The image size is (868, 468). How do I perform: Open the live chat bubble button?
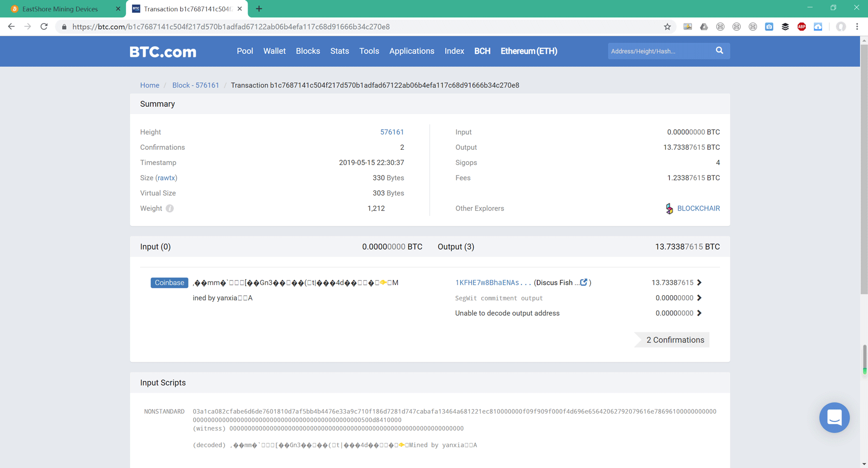click(x=834, y=418)
